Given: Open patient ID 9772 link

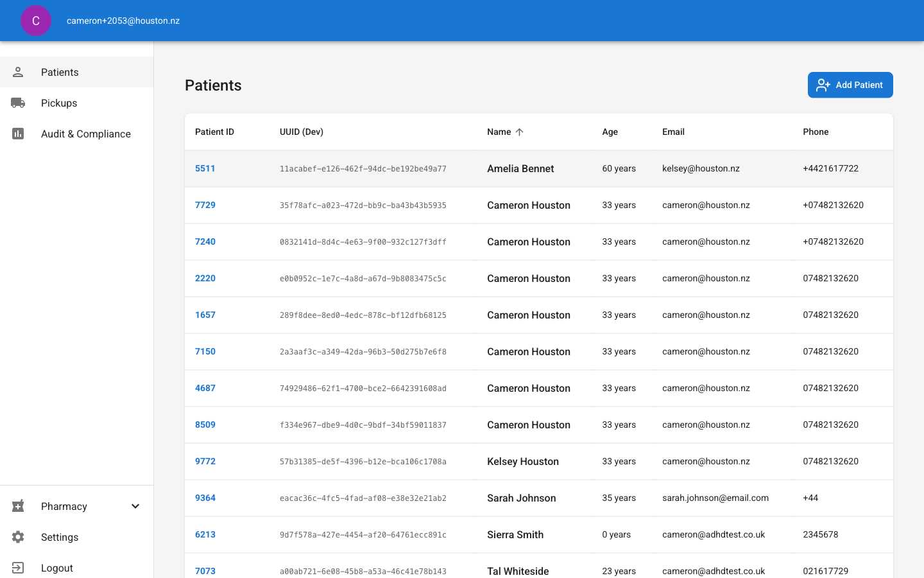Looking at the screenshot, I should point(205,461).
